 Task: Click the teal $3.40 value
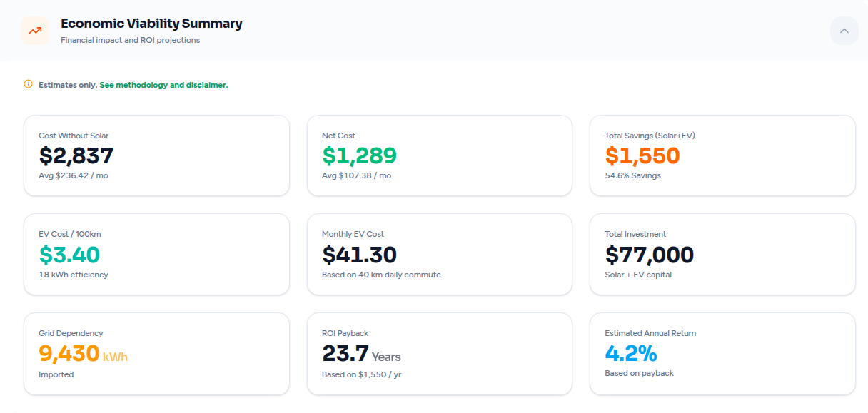(x=69, y=255)
